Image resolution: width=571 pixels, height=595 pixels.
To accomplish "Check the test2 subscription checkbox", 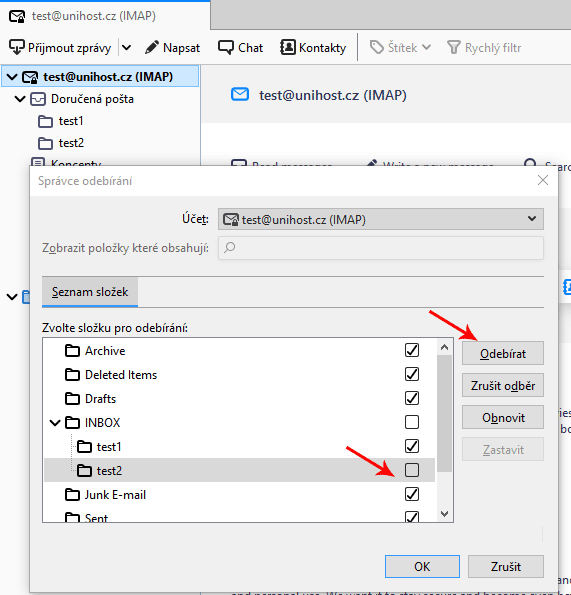I will (412, 470).
